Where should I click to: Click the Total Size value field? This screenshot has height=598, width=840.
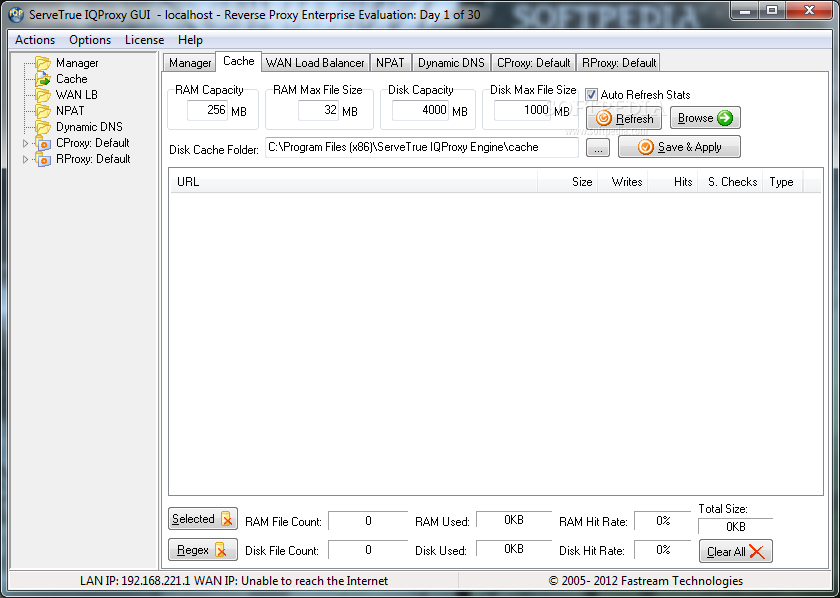click(x=736, y=527)
